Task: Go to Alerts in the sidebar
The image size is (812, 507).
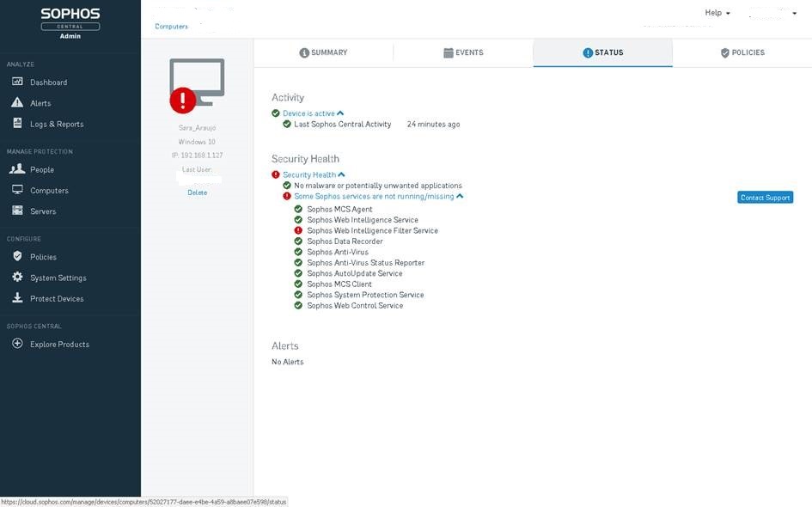Action: click(40, 103)
